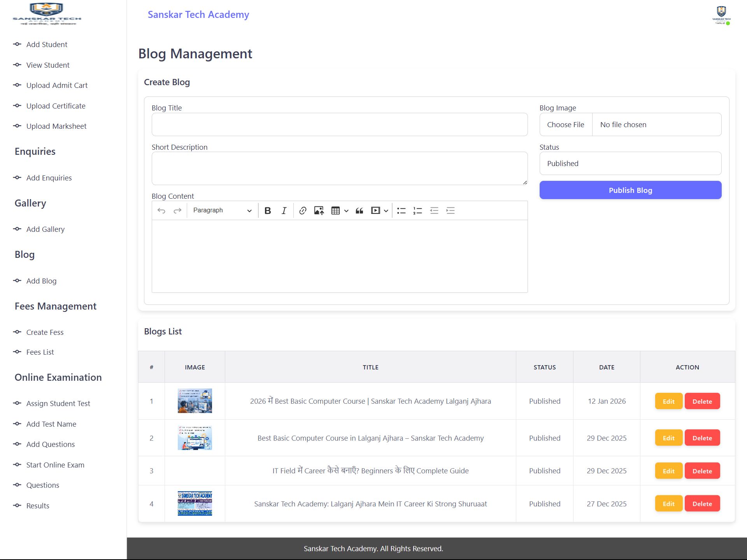Toggle italic formatting in Blog Content
Screen dimensions: 747x560
tap(284, 211)
